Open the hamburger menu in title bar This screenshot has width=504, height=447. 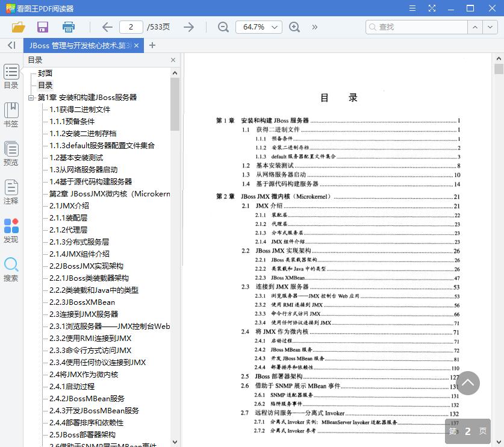click(412, 8)
